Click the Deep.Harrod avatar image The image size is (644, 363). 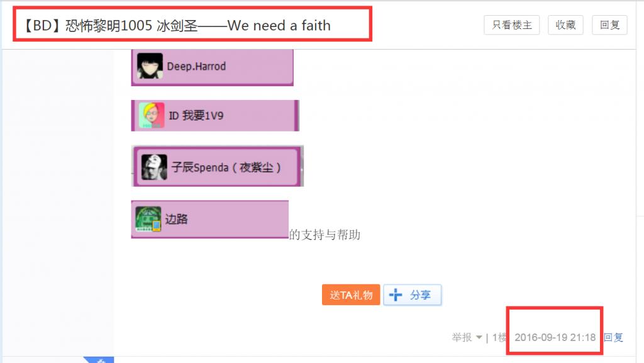[x=150, y=65]
